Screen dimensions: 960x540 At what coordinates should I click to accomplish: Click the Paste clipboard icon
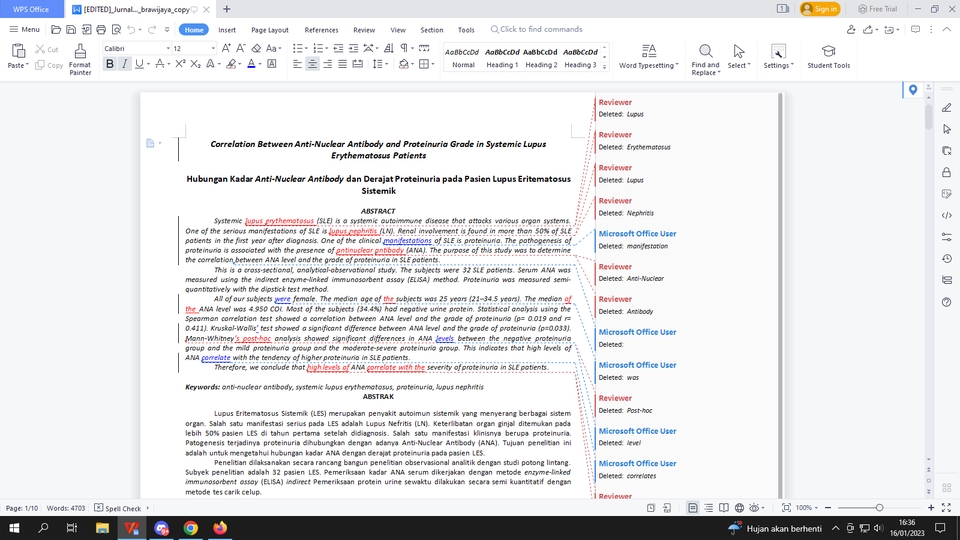coord(18,51)
